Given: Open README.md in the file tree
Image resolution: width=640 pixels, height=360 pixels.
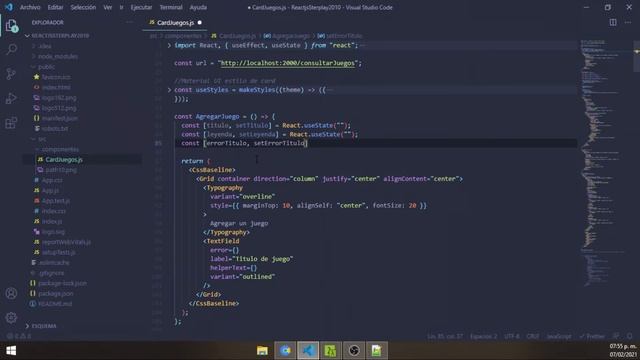Looking at the screenshot, I should pos(55,304).
